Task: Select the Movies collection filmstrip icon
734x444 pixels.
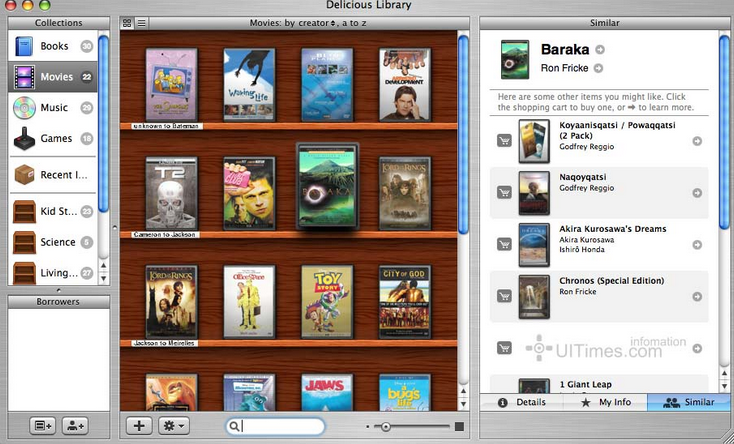Action: pyautogui.click(x=24, y=77)
